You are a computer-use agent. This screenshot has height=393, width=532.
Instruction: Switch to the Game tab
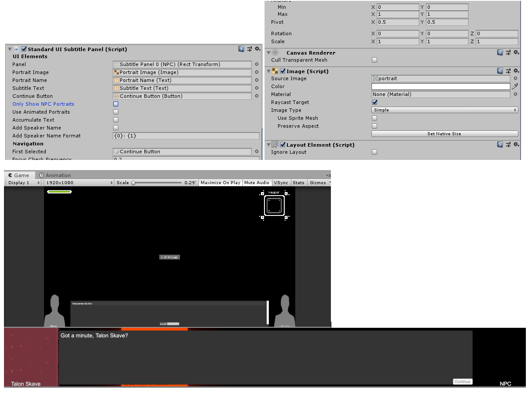(18, 175)
